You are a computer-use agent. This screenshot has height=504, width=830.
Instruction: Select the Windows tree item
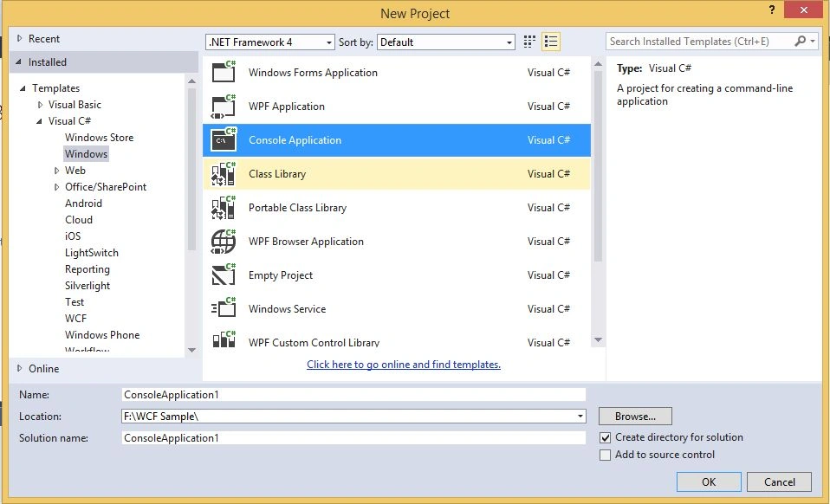click(x=87, y=154)
